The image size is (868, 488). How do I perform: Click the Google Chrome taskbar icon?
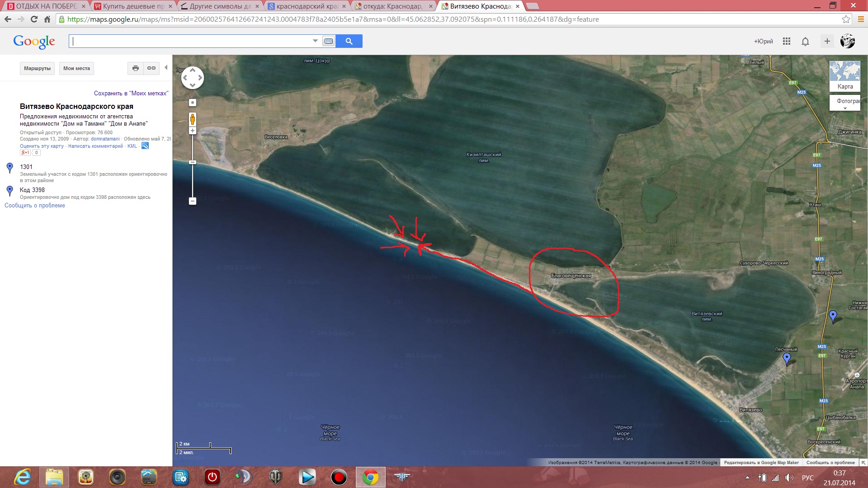(x=370, y=477)
